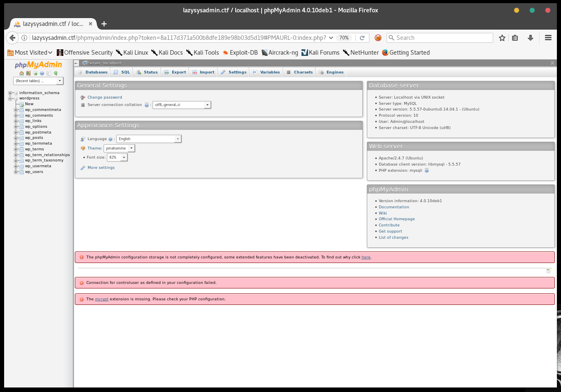Open Firefox hamburger menu
This screenshot has height=392, width=561.
pyautogui.click(x=548, y=38)
